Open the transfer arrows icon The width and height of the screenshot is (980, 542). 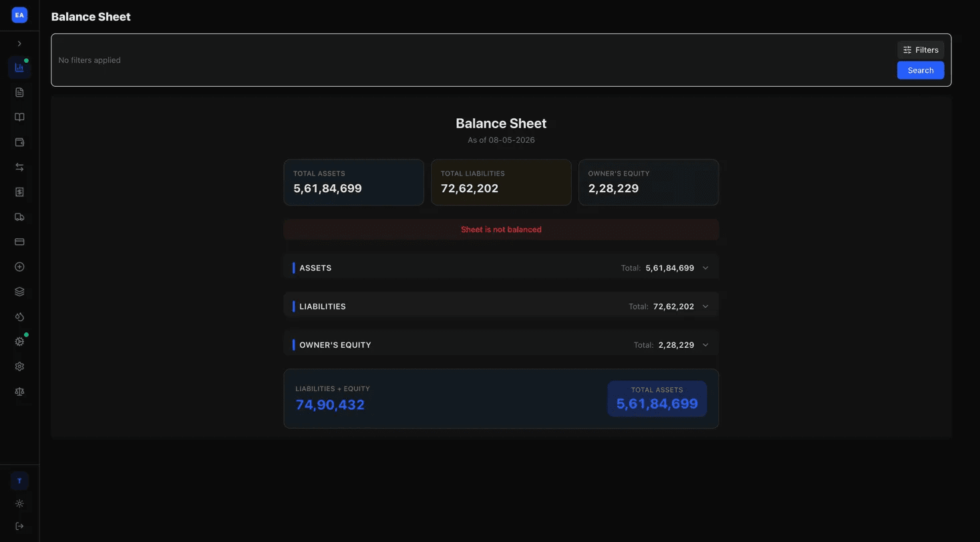(19, 167)
